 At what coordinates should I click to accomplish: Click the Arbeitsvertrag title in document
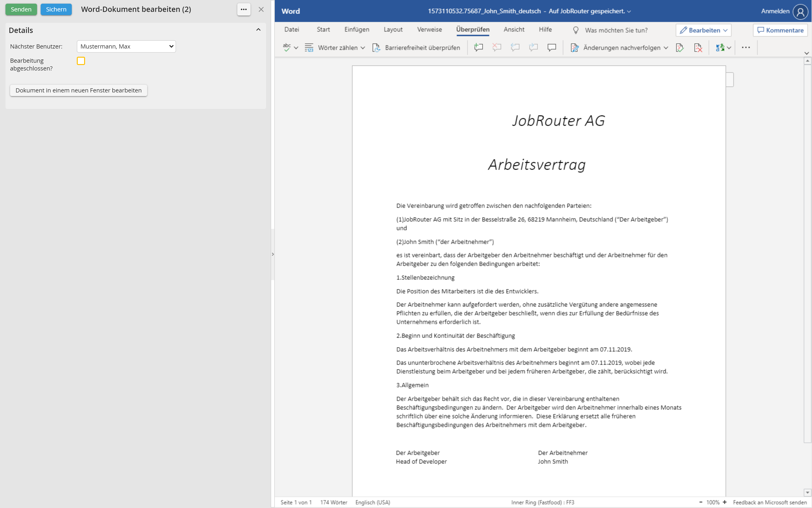pyautogui.click(x=537, y=165)
